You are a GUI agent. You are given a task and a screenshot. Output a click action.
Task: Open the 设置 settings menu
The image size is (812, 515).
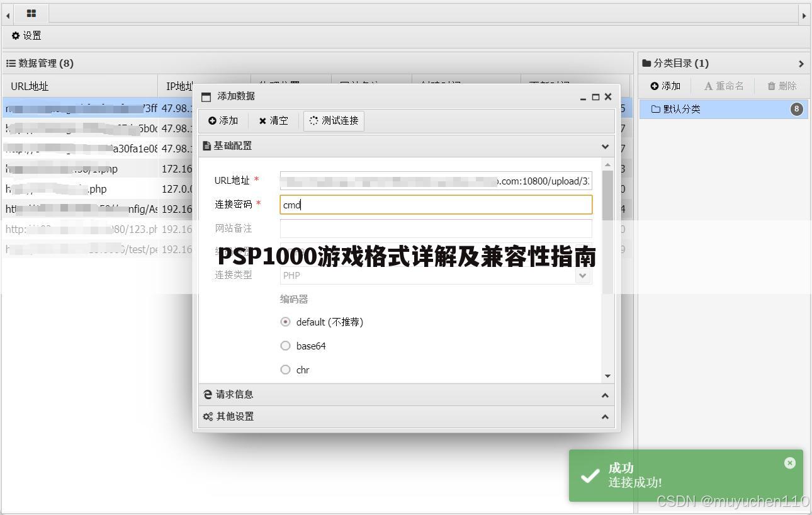click(x=26, y=36)
